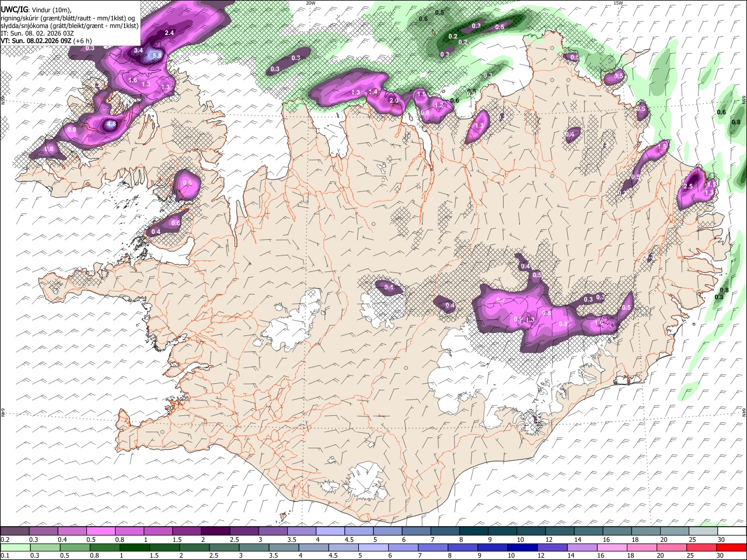Screen dimensions: 747x560
Task: Click the 20W longitude label
Action: coord(310,3)
